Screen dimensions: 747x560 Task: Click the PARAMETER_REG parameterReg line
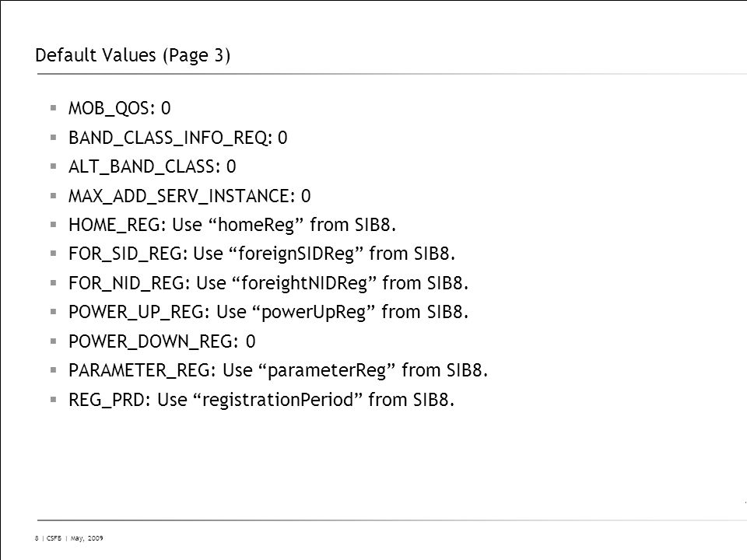[279, 370]
